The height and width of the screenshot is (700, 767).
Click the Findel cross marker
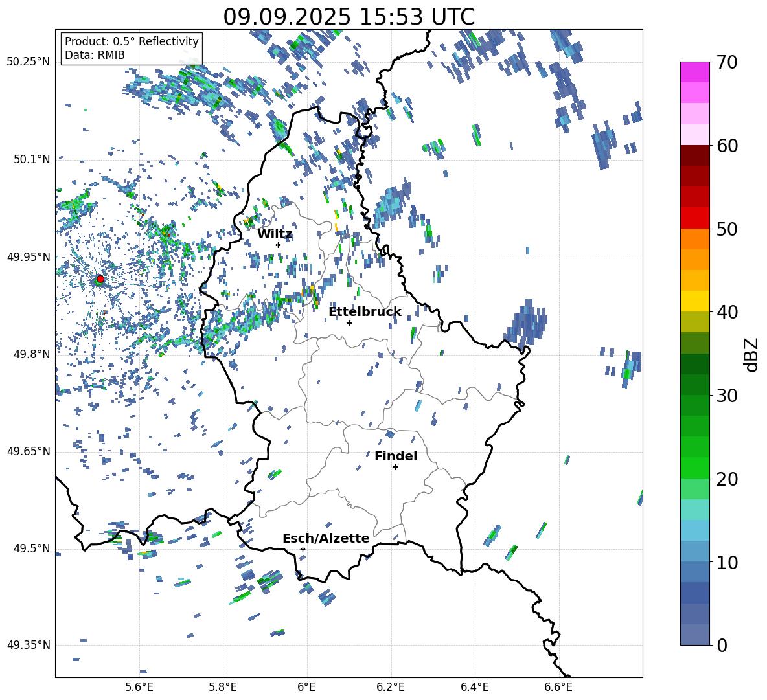395,468
